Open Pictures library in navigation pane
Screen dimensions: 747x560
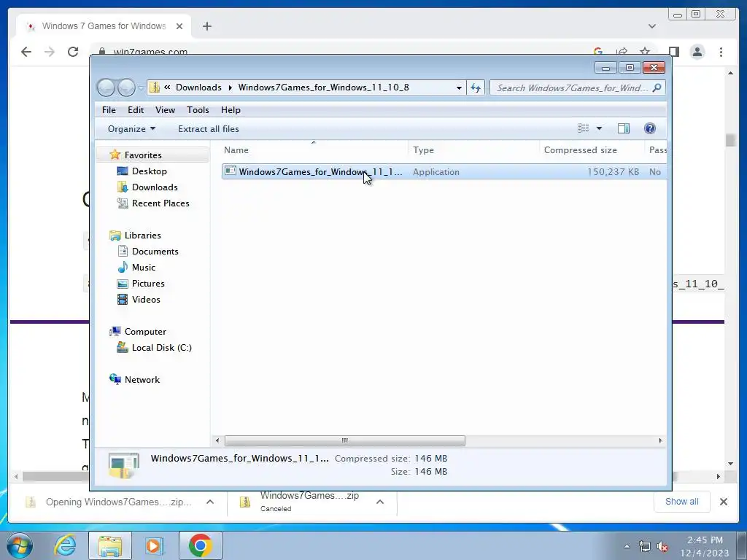coord(148,284)
